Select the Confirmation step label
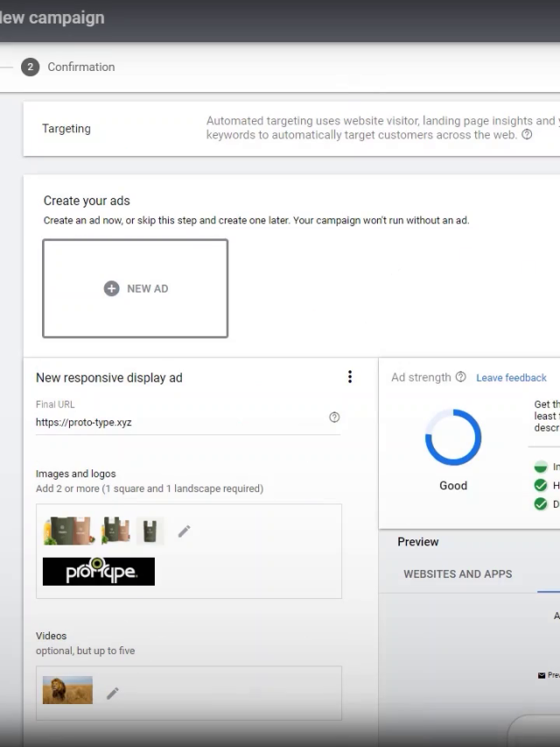The height and width of the screenshot is (747, 560). tap(81, 67)
